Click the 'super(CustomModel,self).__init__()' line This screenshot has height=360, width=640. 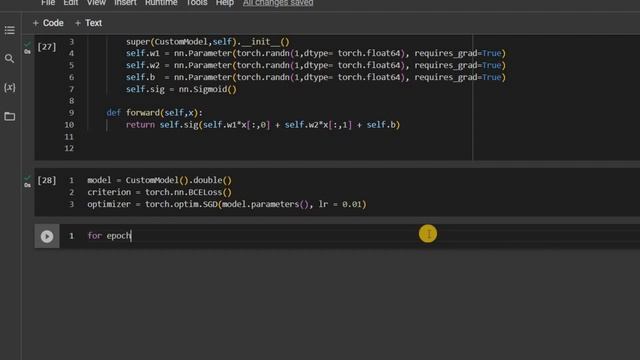pyautogui.click(x=207, y=42)
